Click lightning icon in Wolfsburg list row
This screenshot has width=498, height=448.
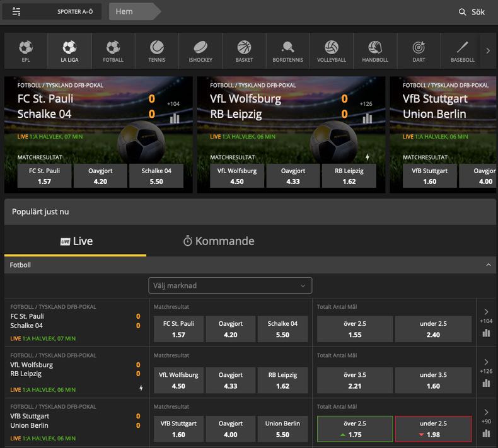(x=141, y=388)
